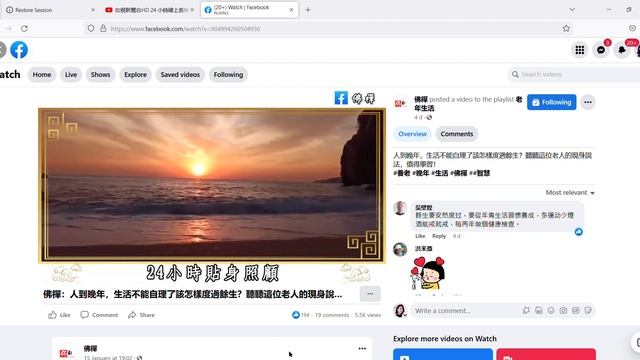The height and width of the screenshot is (360, 640).
Task: Click the #晚年 hashtag
Action: 420,173
